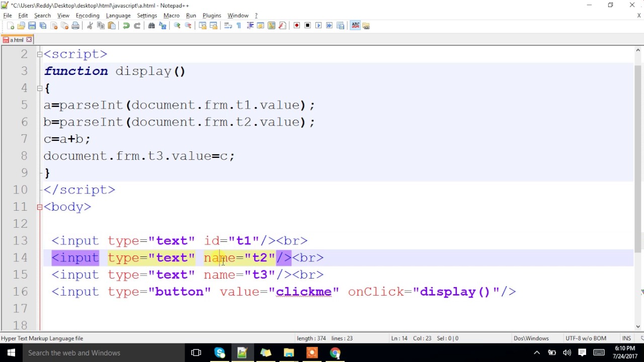Open the Document Map toolbar icon
The height and width of the screenshot is (362, 644).
coord(271,26)
